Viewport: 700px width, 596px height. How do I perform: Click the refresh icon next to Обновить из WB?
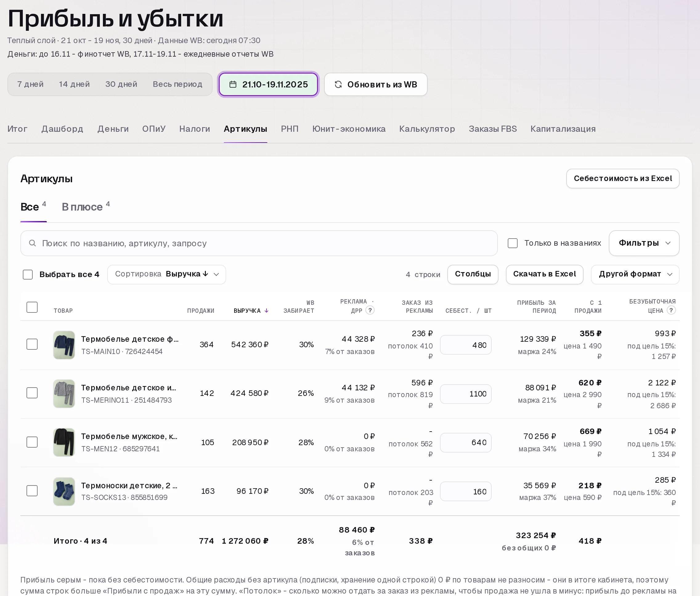pyautogui.click(x=338, y=84)
